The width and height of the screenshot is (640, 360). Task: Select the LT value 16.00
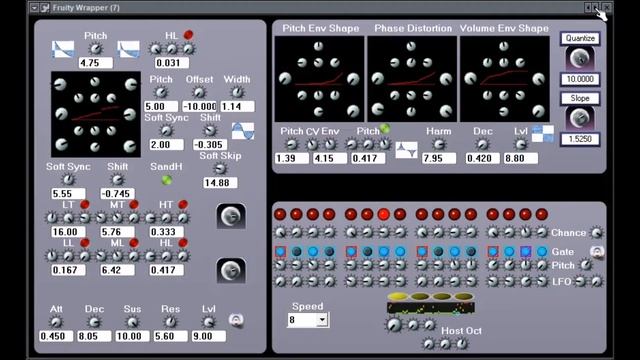tap(68, 232)
